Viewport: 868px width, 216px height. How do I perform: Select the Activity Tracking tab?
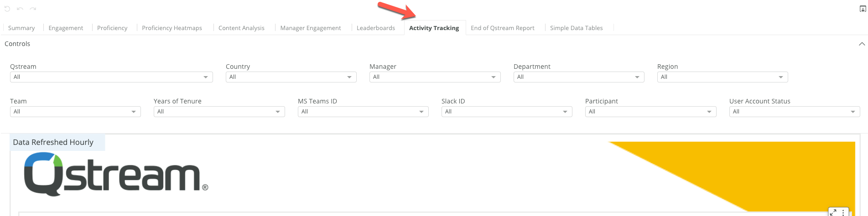pos(434,28)
